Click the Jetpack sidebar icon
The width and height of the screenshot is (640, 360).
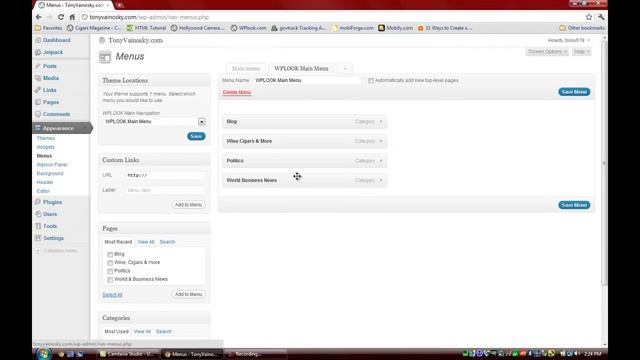pos(38,52)
